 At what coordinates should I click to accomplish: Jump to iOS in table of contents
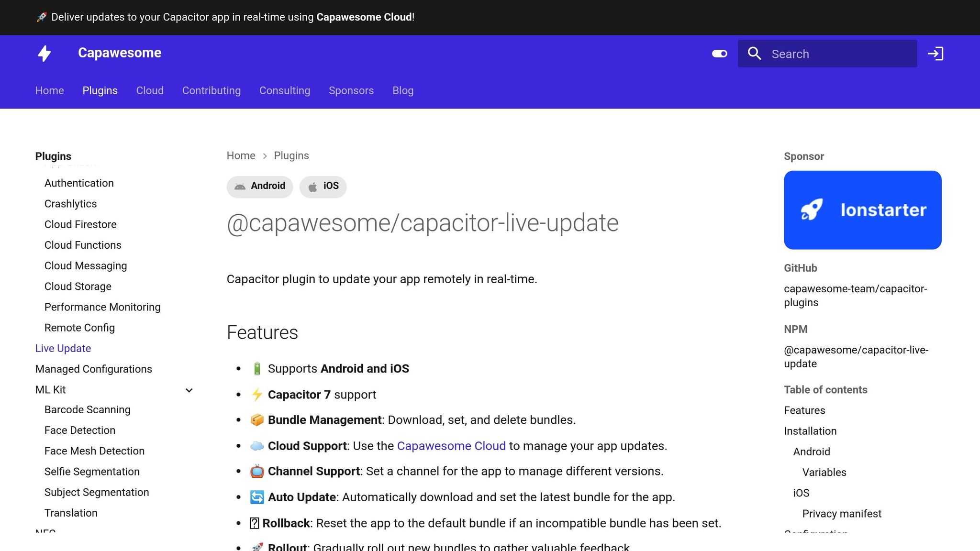point(801,493)
